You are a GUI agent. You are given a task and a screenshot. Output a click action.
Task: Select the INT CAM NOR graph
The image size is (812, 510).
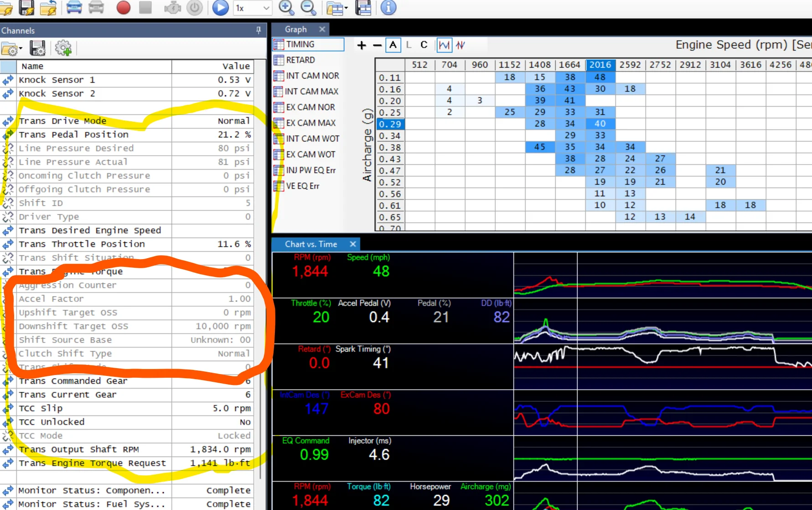[x=306, y=76]
